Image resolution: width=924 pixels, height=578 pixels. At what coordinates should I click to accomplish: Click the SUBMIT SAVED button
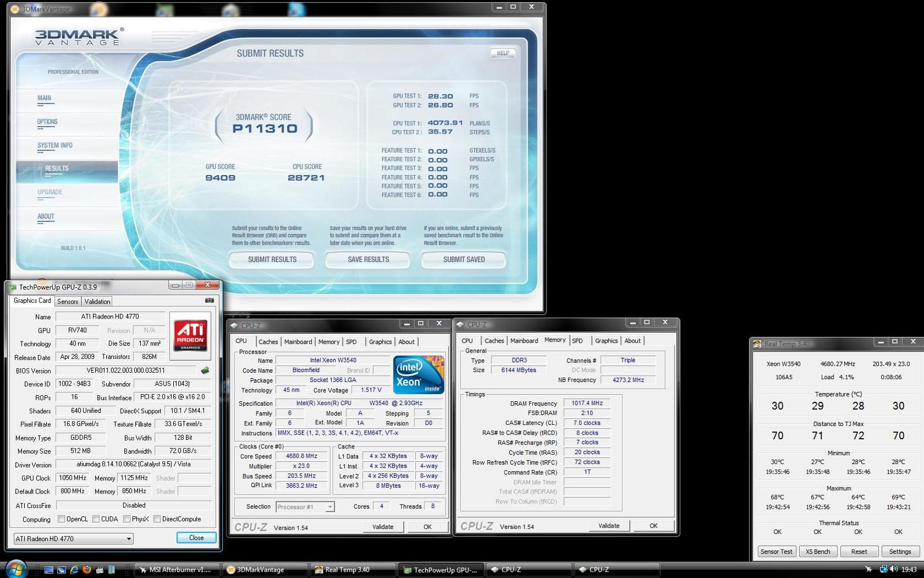[464, 260]
